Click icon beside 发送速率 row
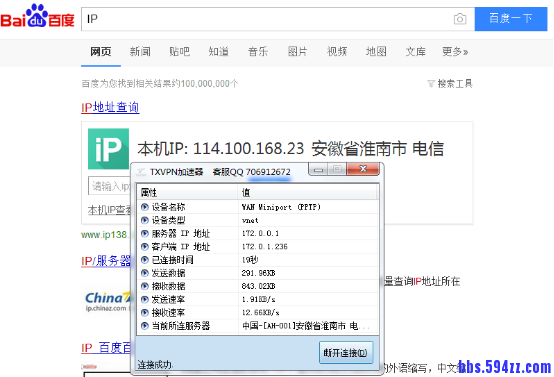This screenshot has height=377, width=554. pos(145,300)
